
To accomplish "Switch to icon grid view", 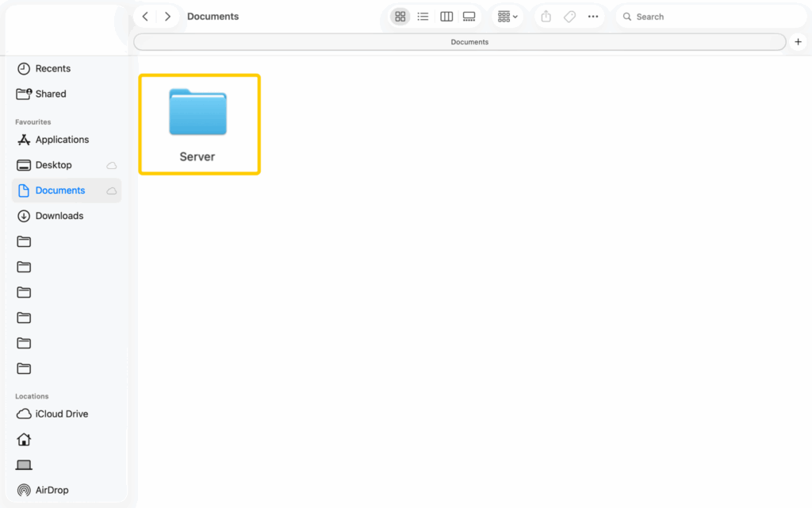I will tap(400, 17).
